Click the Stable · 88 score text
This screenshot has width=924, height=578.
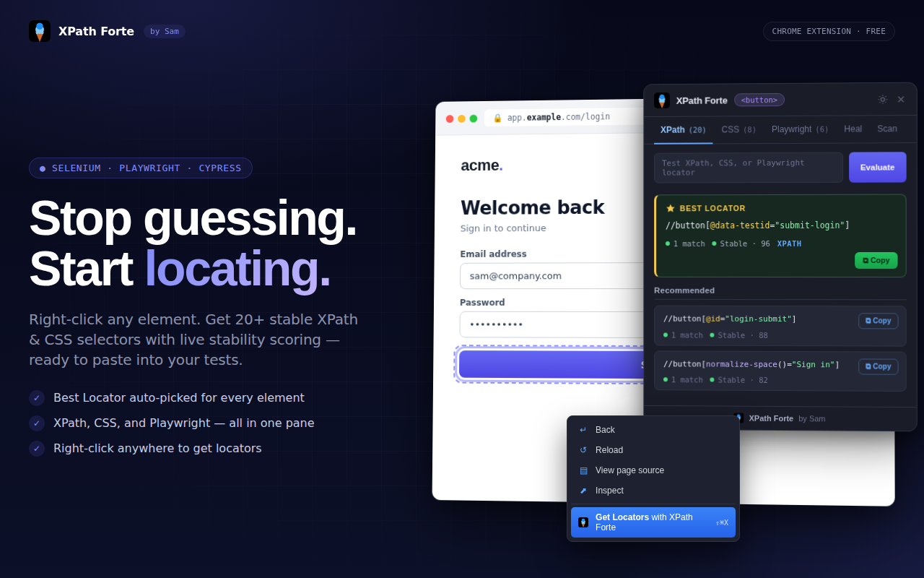pyautogui.click(x=743, y=335)
